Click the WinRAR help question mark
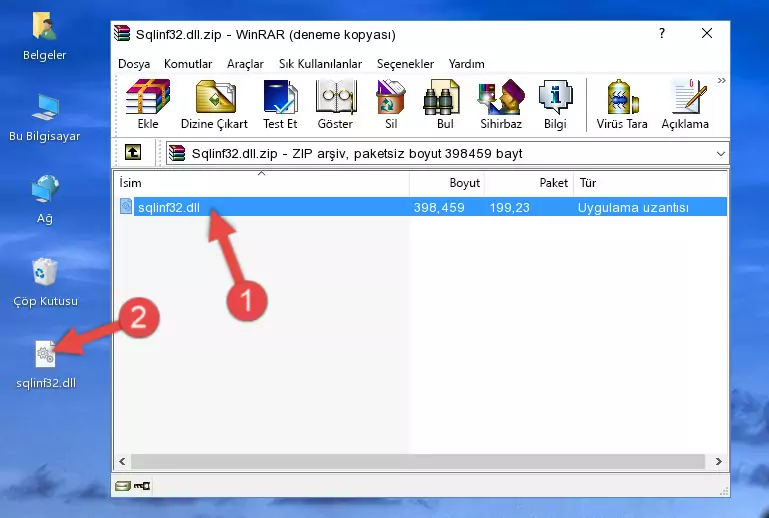The image size is (769, 518). [x=662, y=33]
